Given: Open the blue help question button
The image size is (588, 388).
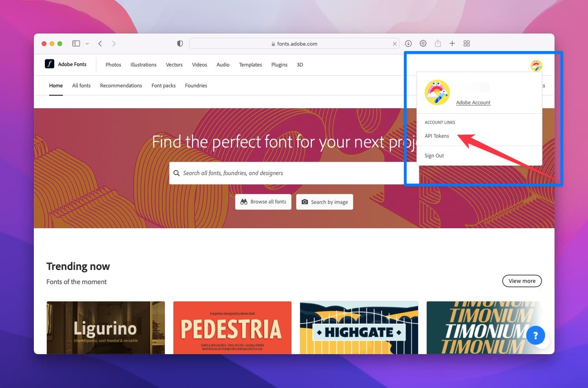Looking at the screenshot, I should pos(535,335).
